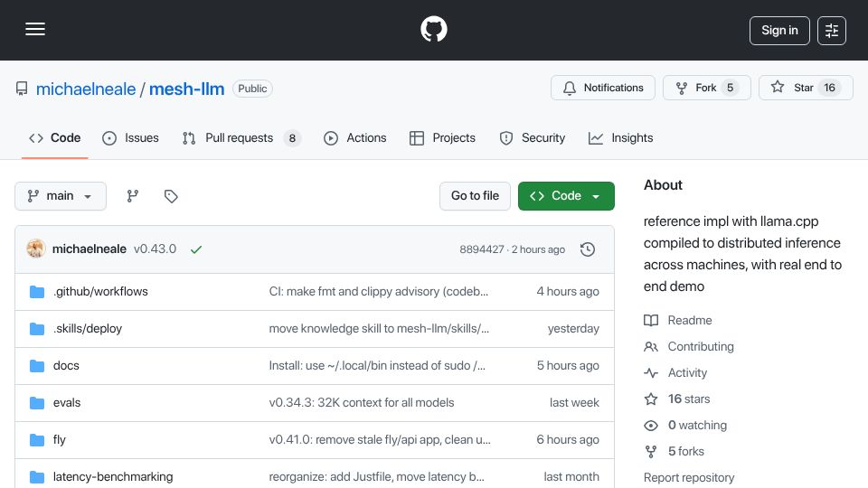
Task: Select the Code tab
Action: tap(55, 137)
